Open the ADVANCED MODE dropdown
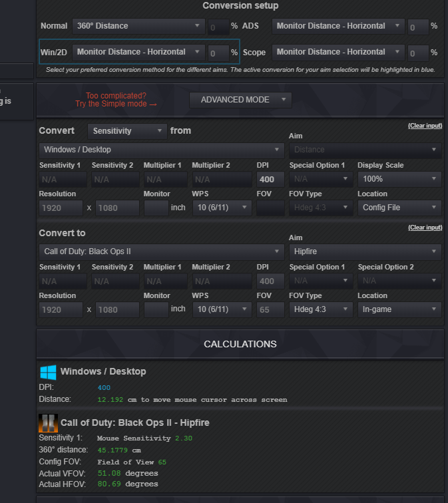The width and height of the screenshot is (448, 503). click(240, 100)
